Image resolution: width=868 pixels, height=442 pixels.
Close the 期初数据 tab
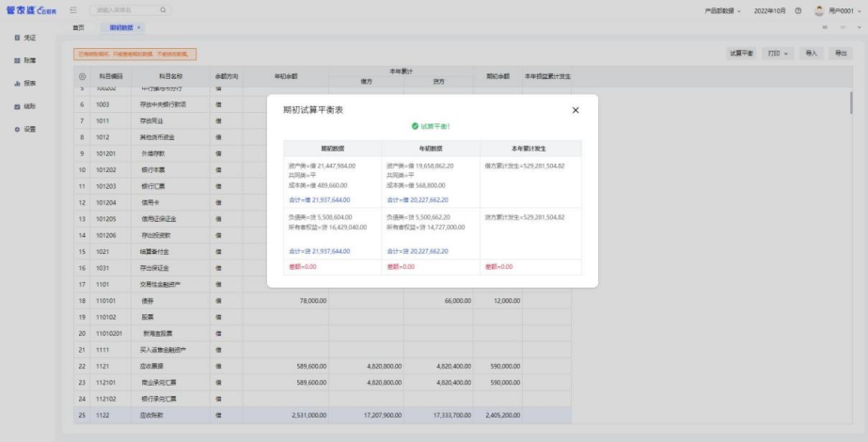(x=139, y=28)
